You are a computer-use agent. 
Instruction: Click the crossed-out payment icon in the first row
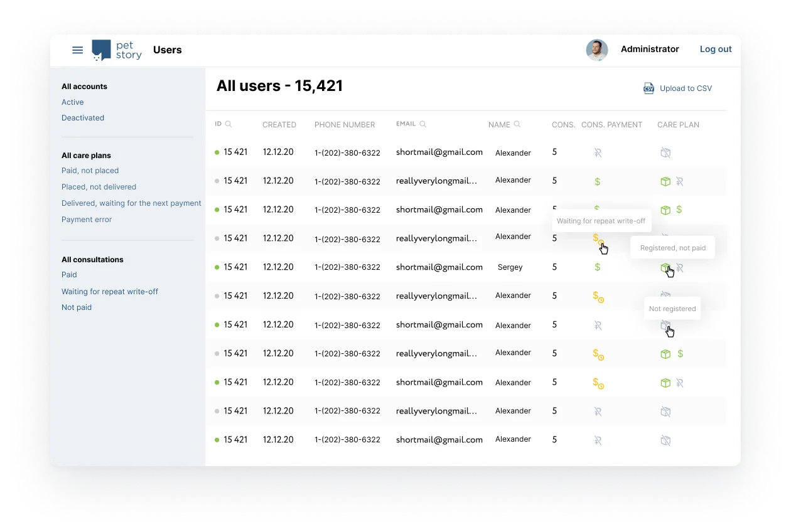point(597,152)
